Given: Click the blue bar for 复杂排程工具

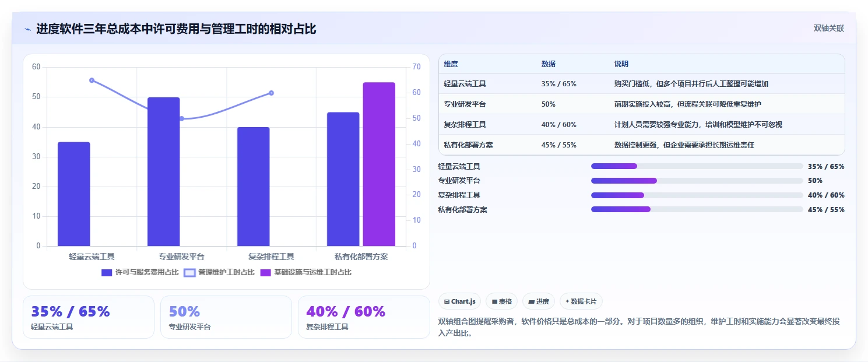Looking at the screenshot, I should 254,187.
